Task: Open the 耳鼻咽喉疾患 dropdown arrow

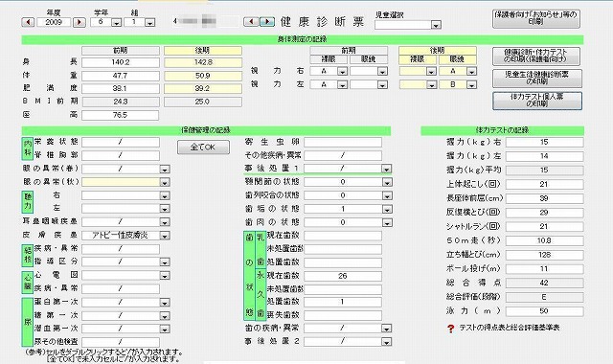Action: pos(165,222)
